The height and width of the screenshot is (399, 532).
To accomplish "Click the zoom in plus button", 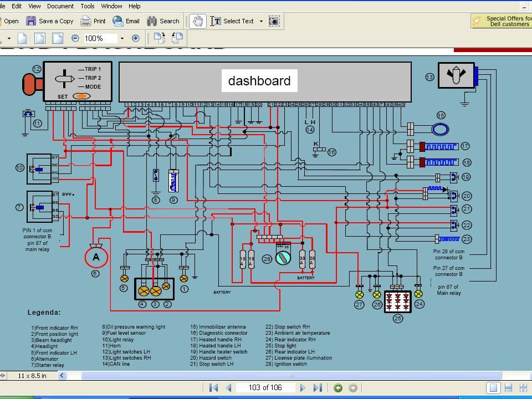I will click(135, 38).
